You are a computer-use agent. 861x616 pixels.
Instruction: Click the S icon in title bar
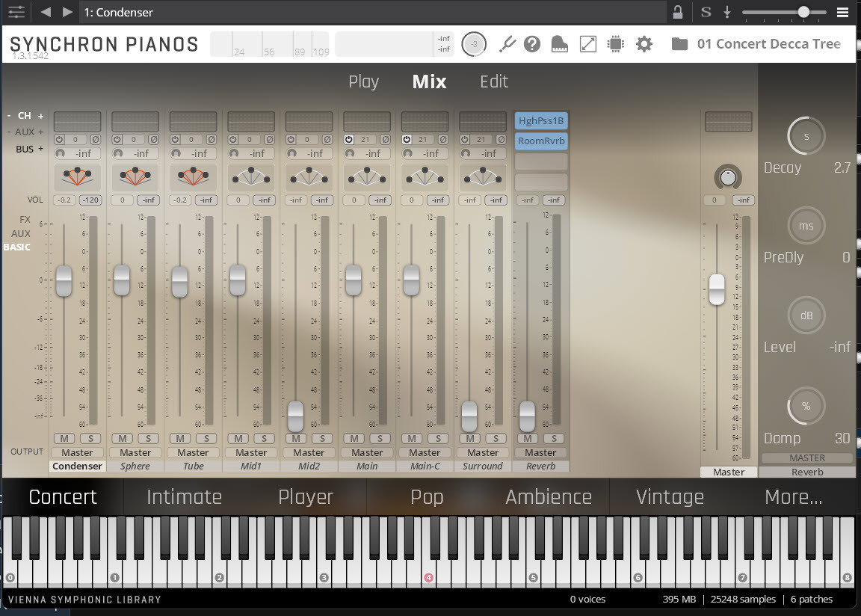pos(706,12)
